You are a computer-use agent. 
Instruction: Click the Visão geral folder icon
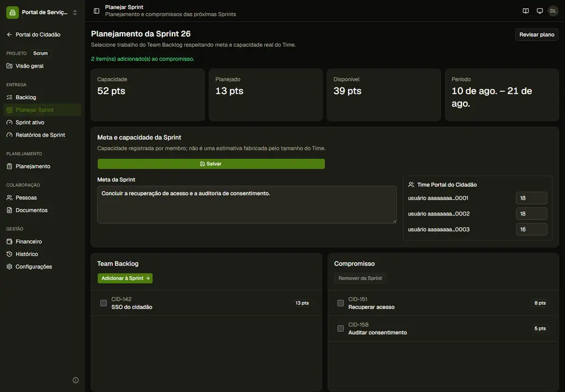(9, 66)
